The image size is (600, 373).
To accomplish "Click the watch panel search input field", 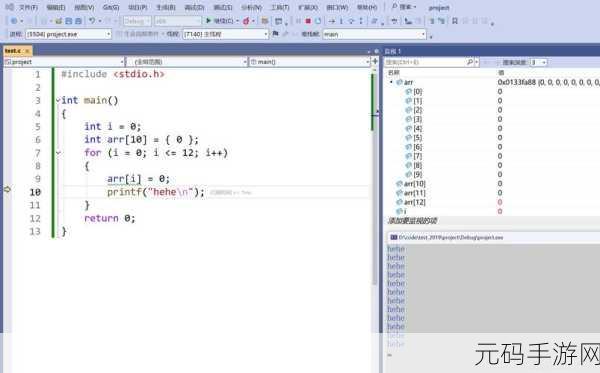I will [425, 62].
